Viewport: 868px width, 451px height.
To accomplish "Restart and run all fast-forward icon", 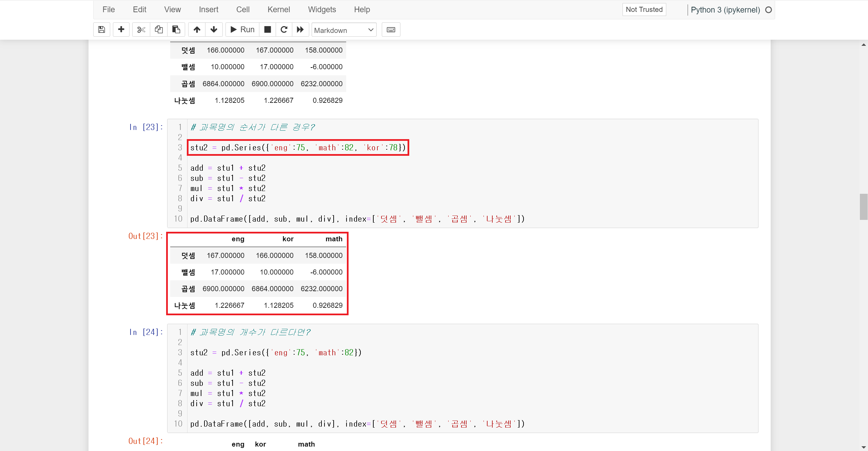I will (300, 30).
